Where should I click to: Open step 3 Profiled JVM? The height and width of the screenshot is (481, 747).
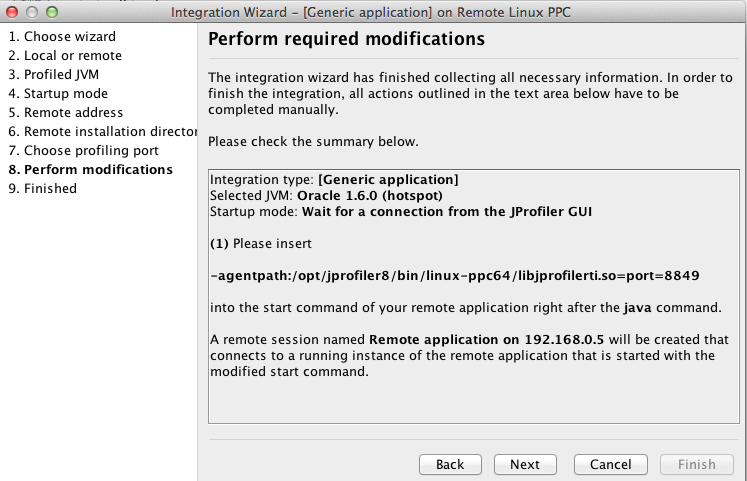[x=53, y=75]
